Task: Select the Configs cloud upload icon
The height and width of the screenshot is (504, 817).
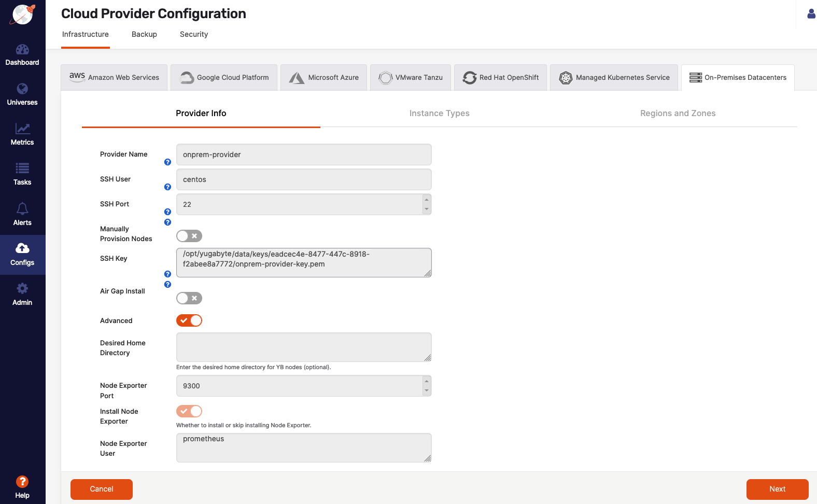Action: 22,248
